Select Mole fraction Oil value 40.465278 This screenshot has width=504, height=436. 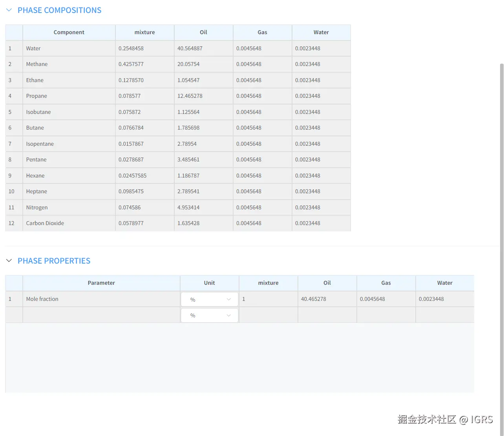click(x=314, y=299)
